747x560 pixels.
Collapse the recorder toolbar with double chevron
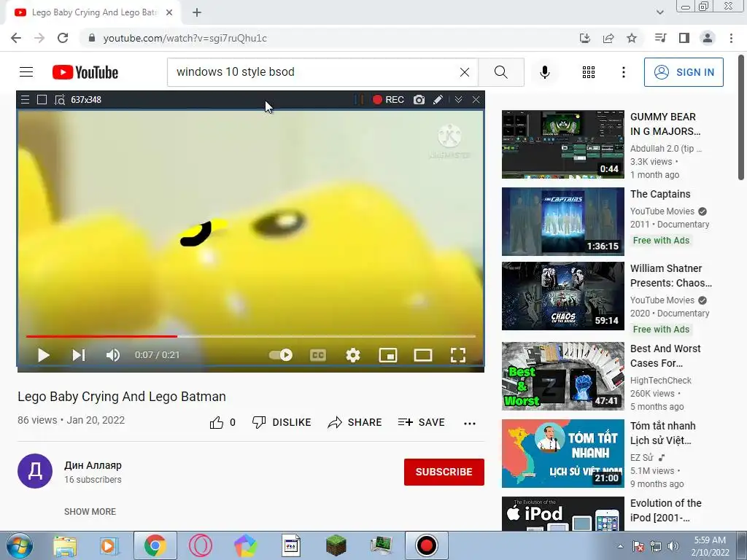pos(458,99)
